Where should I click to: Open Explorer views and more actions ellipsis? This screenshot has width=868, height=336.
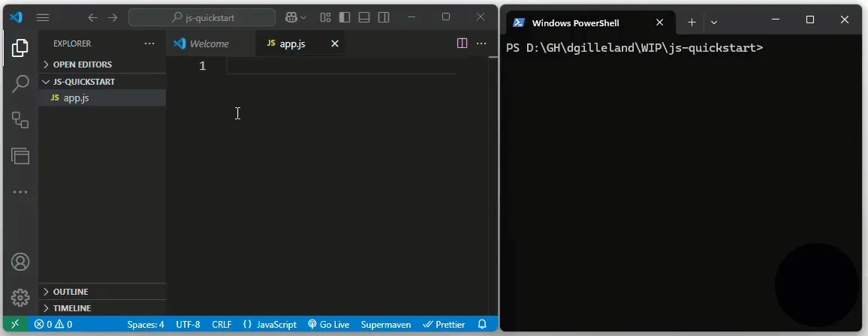click(x=149, y=43)
